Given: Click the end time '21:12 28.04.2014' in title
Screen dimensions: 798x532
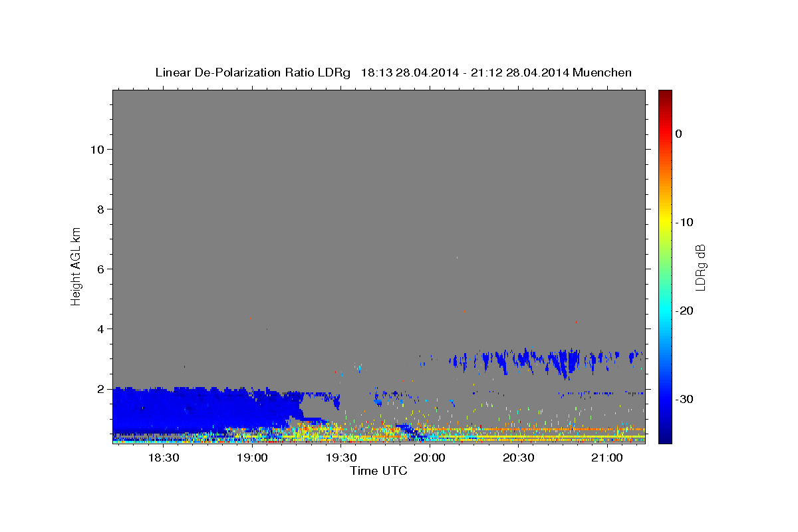Looking at the screenshot, I should click(x=520, y=72).
